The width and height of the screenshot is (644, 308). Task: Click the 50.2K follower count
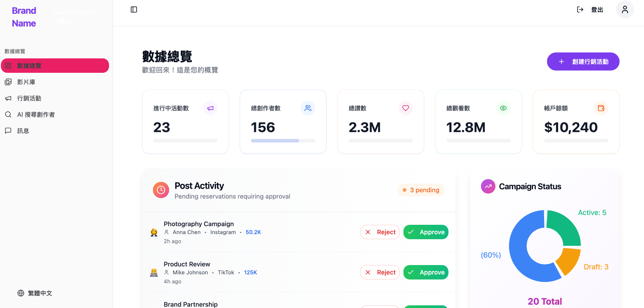click(x=253, y=232)
